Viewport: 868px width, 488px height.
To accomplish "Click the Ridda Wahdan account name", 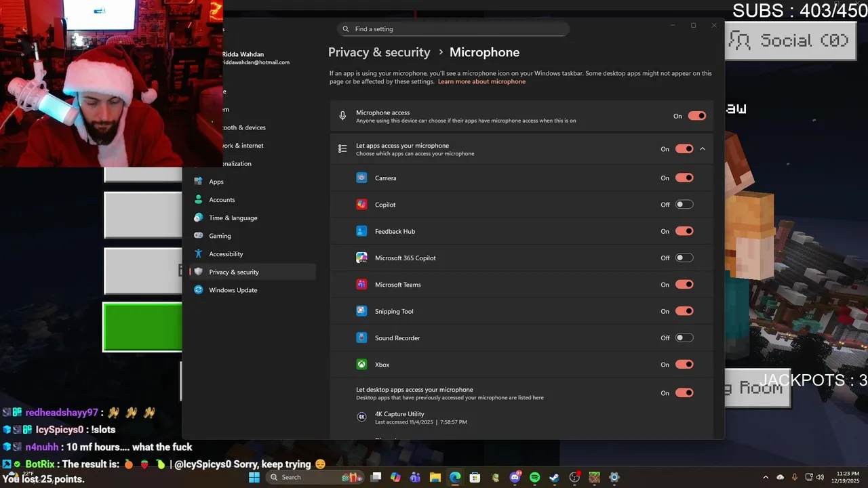I will [243, 54].
